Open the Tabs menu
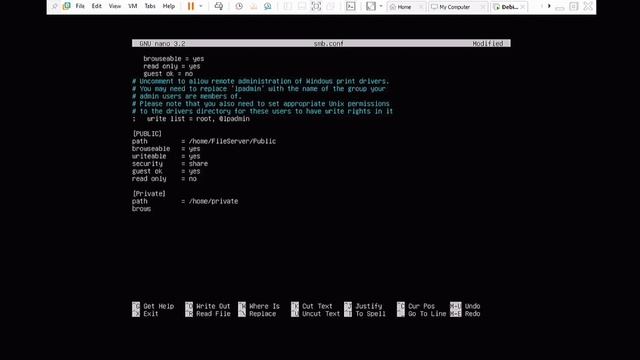 (x=150, y=6)
